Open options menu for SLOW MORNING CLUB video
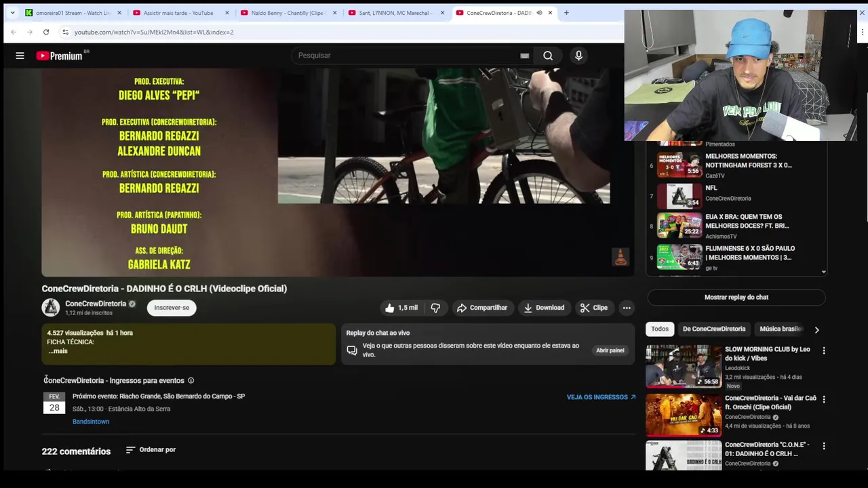Viewport: 868px width, 488px height. (x=824, y=351)
